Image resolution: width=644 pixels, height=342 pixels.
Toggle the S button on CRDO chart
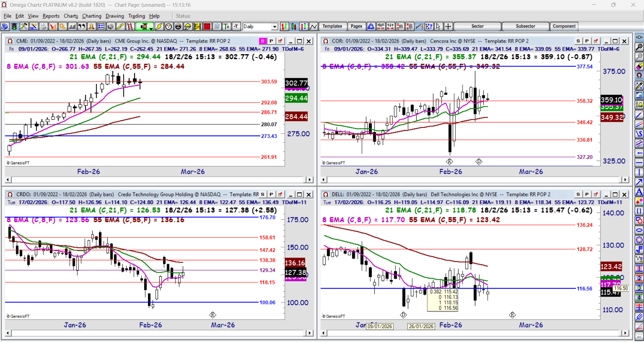point(263,194)
